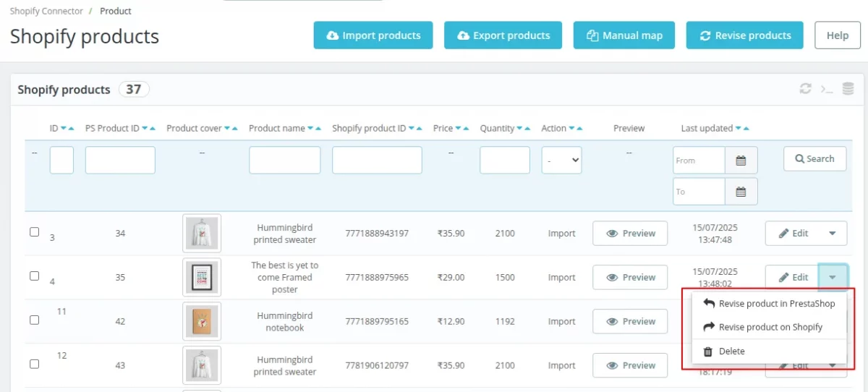Sort Last updated column ascending

point(746,129)
